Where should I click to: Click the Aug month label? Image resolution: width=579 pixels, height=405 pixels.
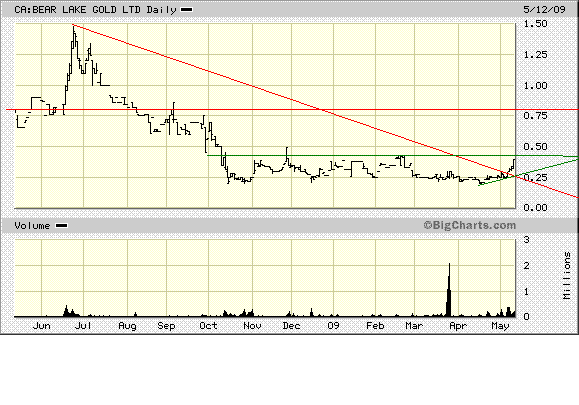pos(127,326)
